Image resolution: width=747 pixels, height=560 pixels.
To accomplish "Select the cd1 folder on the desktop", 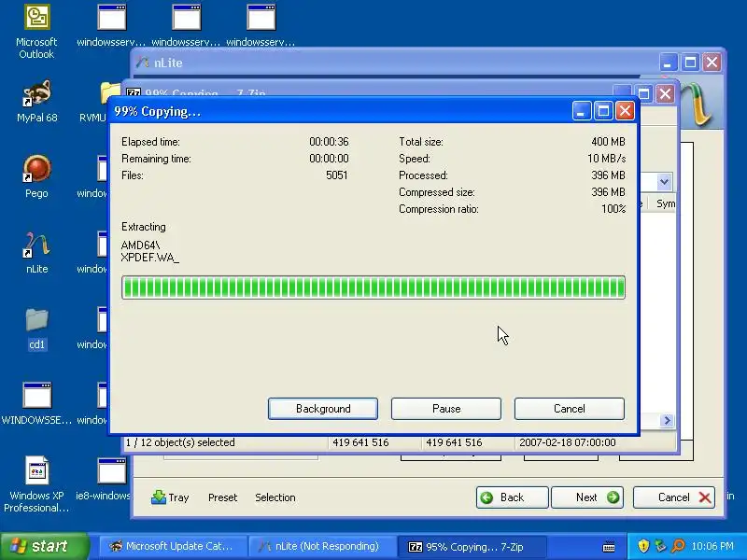I will [36, 329].
